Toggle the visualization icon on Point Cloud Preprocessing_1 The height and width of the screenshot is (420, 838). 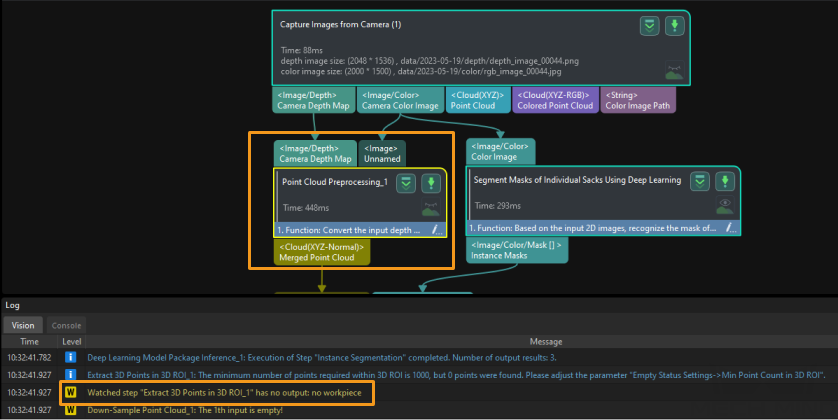click(431, 209)
